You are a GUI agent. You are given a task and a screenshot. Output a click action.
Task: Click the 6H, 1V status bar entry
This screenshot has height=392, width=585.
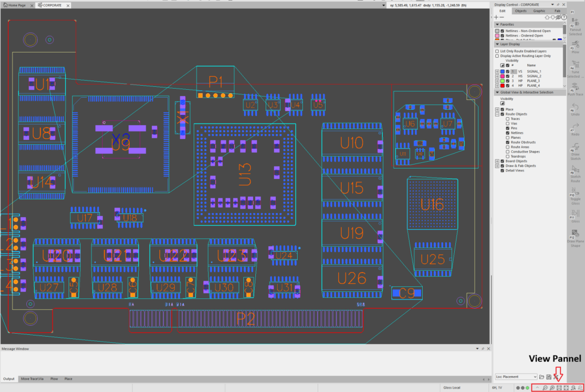pos(498,387)
